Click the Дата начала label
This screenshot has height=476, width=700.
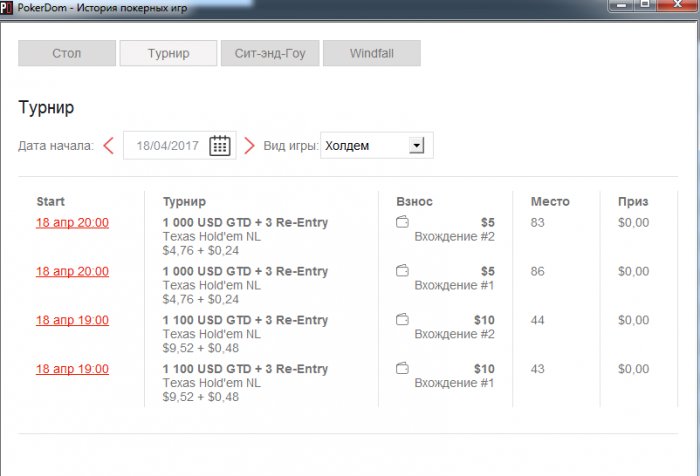coord(56,146)
